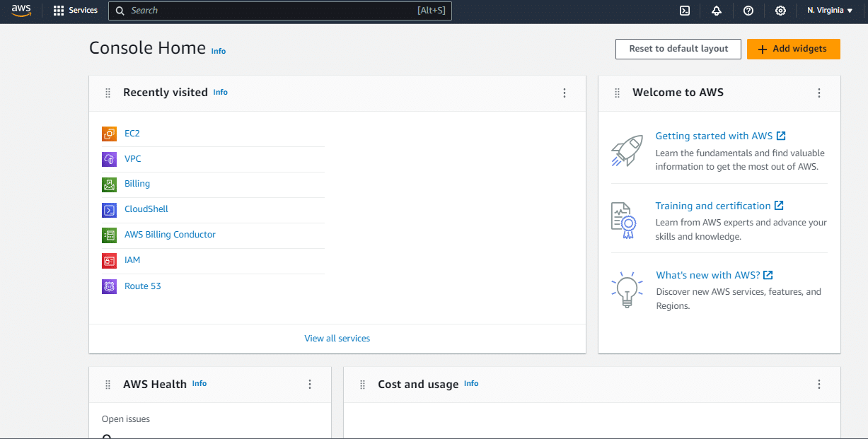Viewport: 868px width, 439px height.
Task: Open the Welcome to AWS widget menu
Action: (819, 93)
